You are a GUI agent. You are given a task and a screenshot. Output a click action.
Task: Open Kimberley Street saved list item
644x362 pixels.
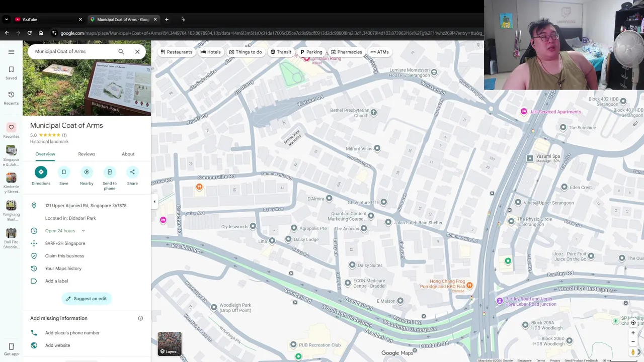click(x=11, y=184)
